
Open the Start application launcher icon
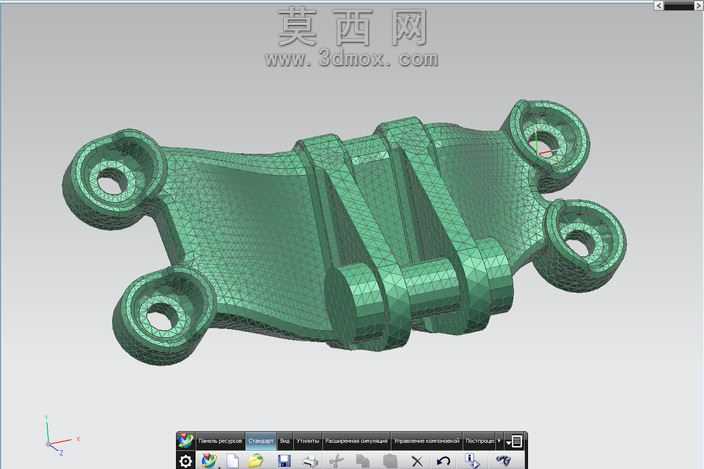[209, 461]
